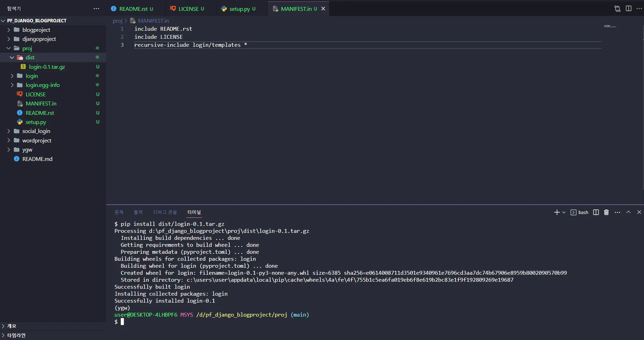Screen dimensions: 644x340
Task: Switch to the setup.py tab
Action: pyautogui.click(x=239, y=9)
